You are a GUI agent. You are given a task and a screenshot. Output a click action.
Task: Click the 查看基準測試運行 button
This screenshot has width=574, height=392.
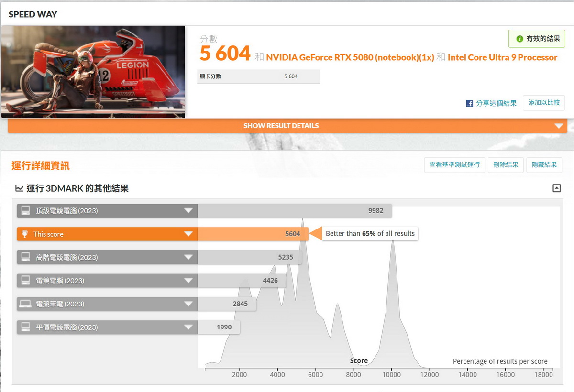(454, 165)
